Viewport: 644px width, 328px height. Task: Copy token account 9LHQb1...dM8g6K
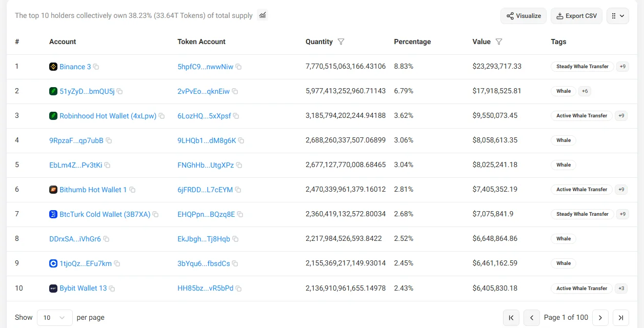tap(241, 140)
